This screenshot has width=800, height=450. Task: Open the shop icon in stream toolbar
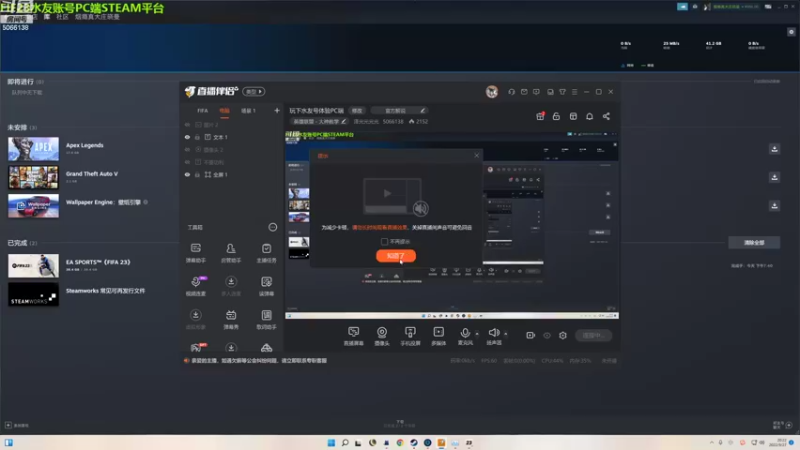(573, 116)
